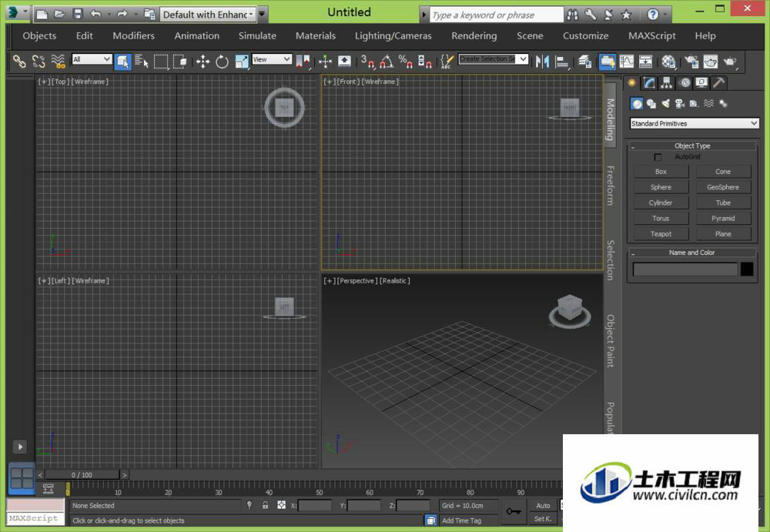Click the Unlink Selection broken-chain icon
Image resolution: width=770 pixels, height=532 pixels.
(38, 62)
